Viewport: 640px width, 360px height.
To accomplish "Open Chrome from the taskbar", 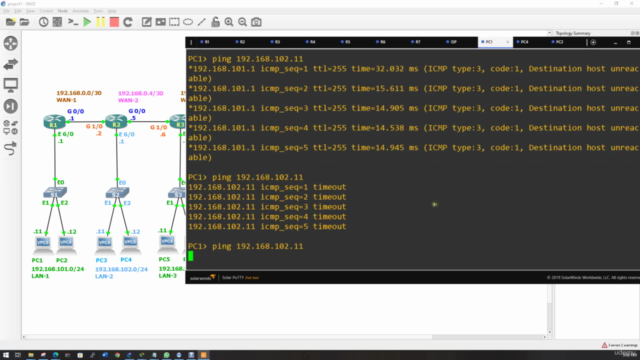I will [x=117, y=355].
